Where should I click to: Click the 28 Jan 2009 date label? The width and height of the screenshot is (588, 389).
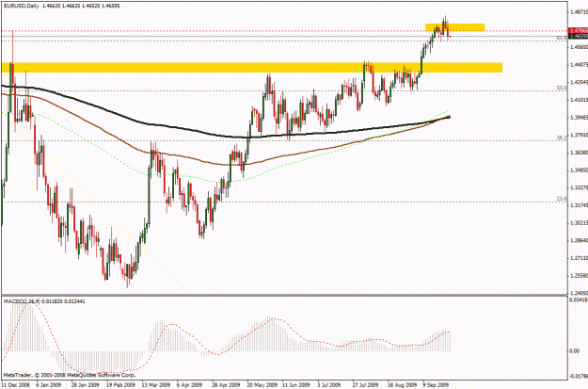[85, 385]
